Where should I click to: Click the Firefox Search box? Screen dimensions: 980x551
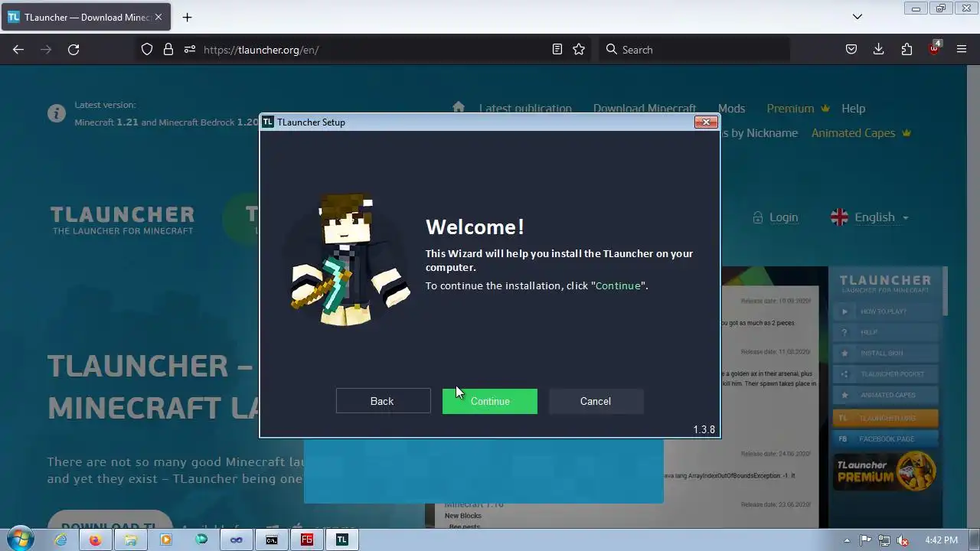(694, 49)
